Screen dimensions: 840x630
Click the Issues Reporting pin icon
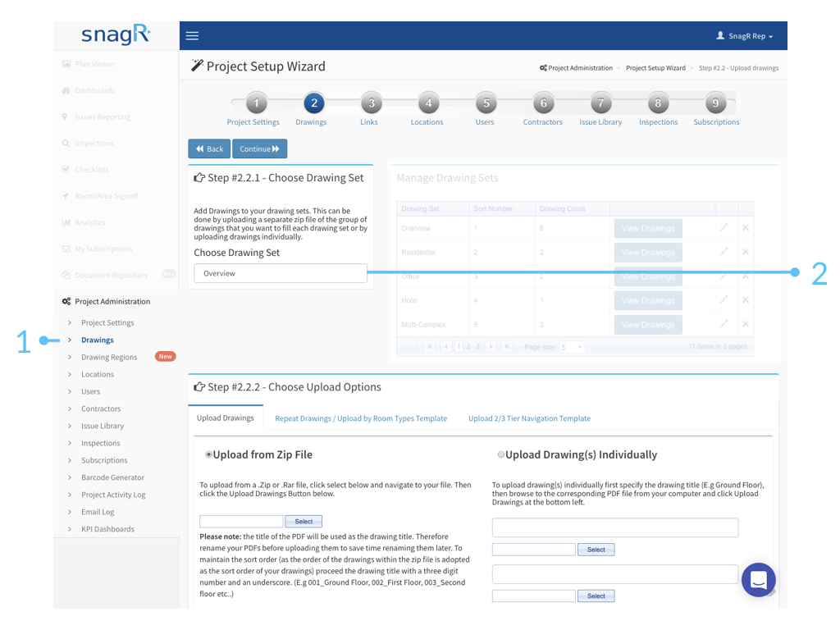tap(65, 116)
